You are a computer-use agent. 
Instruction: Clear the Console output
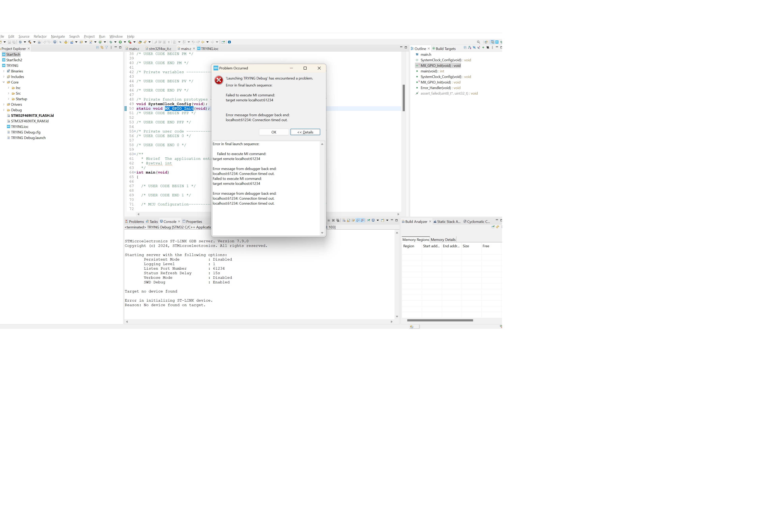[x=344, y=221]
